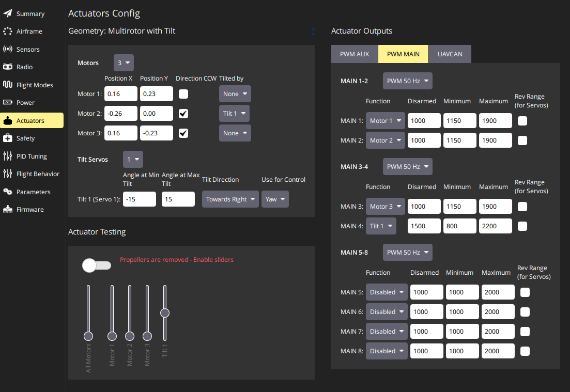The width and height of the screenshot is (570, 392).
Task: Open Motor 1 Tilted by dropdown
Action: 235,94
